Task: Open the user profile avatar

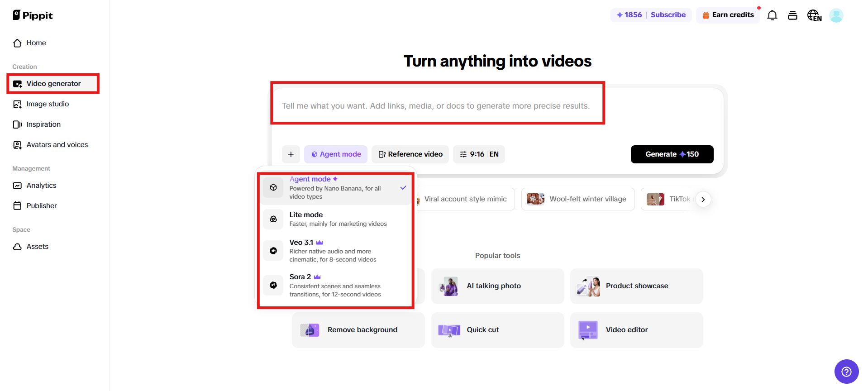Action: (836, 15)
